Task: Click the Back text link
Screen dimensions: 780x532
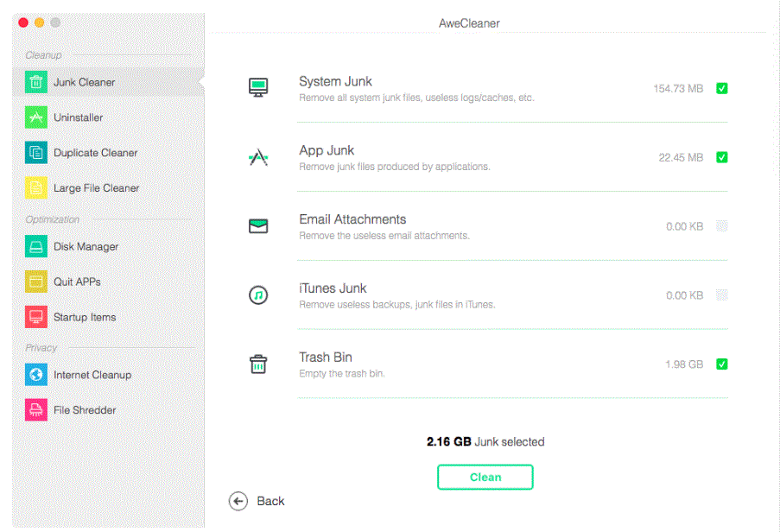Action: tap(270, 501)
